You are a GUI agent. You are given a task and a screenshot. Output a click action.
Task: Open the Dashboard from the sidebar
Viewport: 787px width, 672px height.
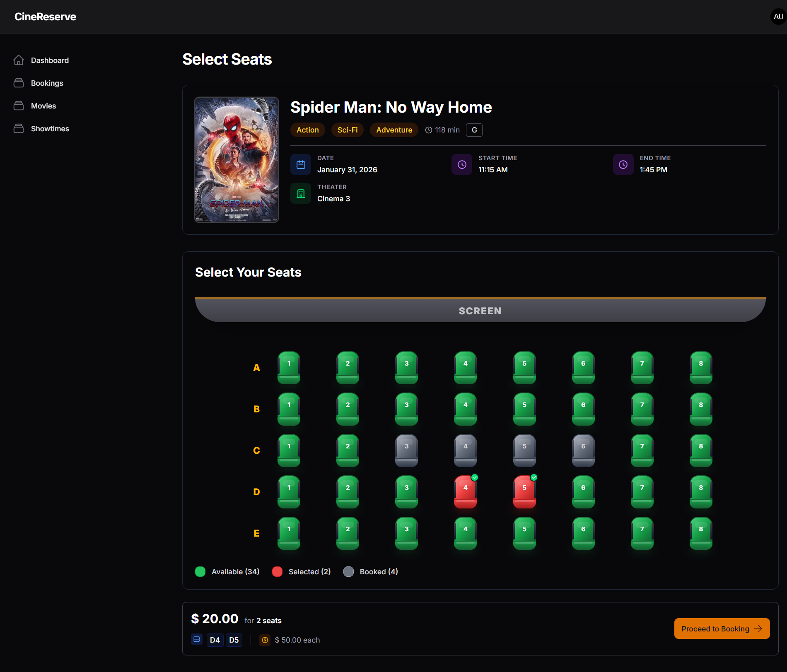click(x=50, y=60)
